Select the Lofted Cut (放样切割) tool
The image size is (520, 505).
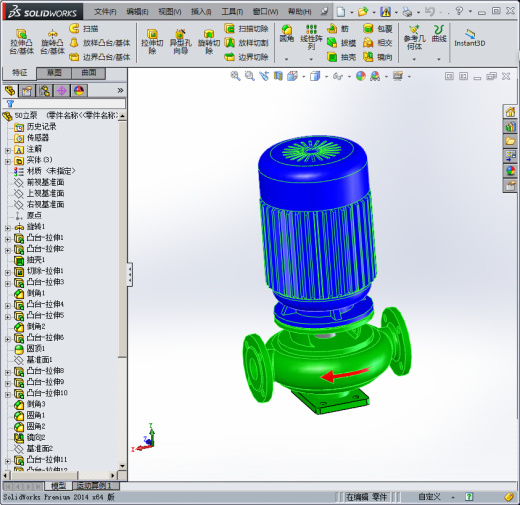(x=246, y=43)
